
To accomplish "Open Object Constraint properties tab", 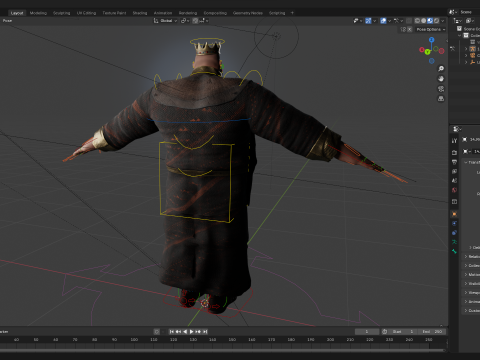I will click(x=454, y=233).
